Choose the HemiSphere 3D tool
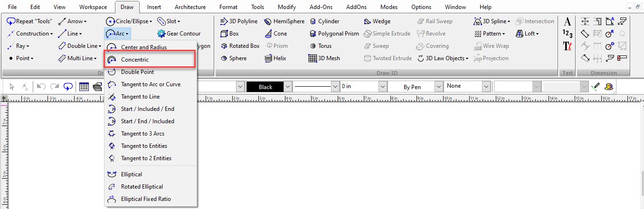Screen dimensions: 644x209 (x=284, y=21)
